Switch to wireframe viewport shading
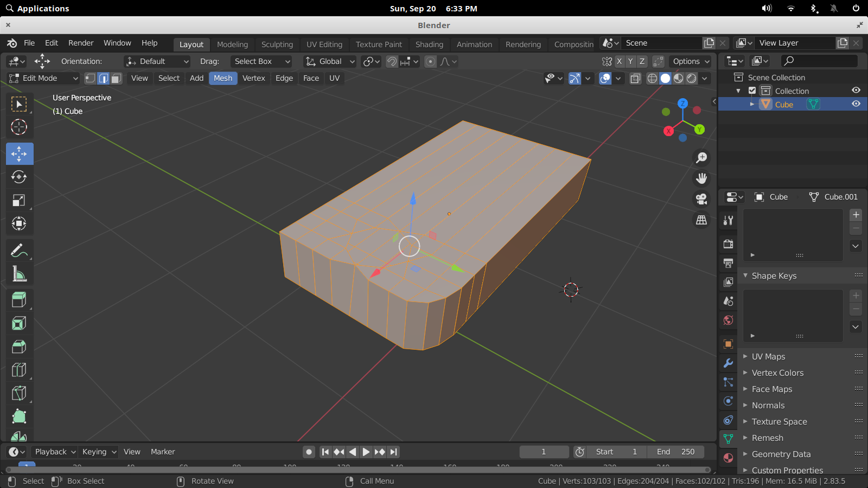868x488 pixels. click(x=652, y=78)
